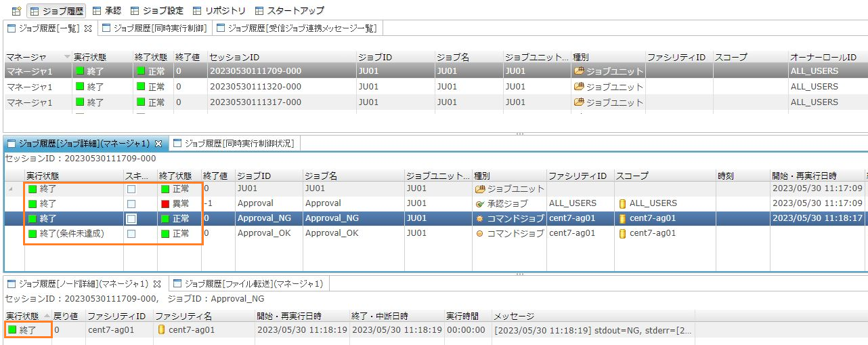
Task: Click the sort arrow on the マネージャ column header
Action: (66, 57)
